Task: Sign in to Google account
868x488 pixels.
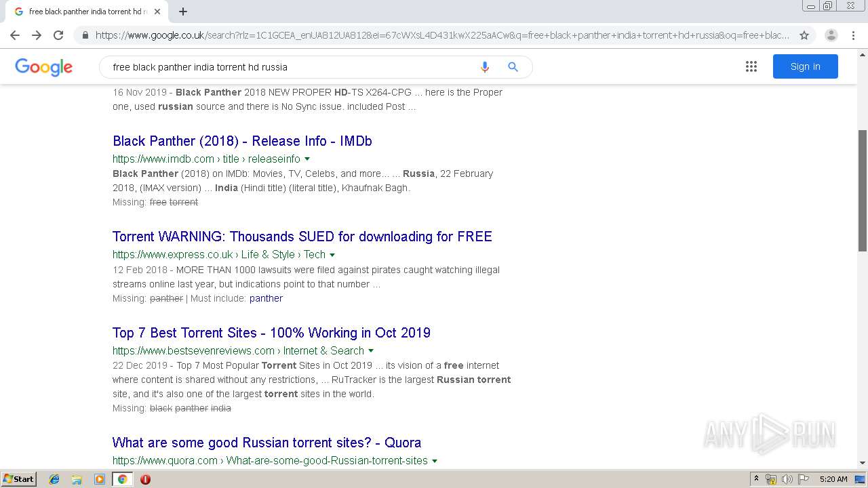Action: pyautogui.click(x=805, y=66)
